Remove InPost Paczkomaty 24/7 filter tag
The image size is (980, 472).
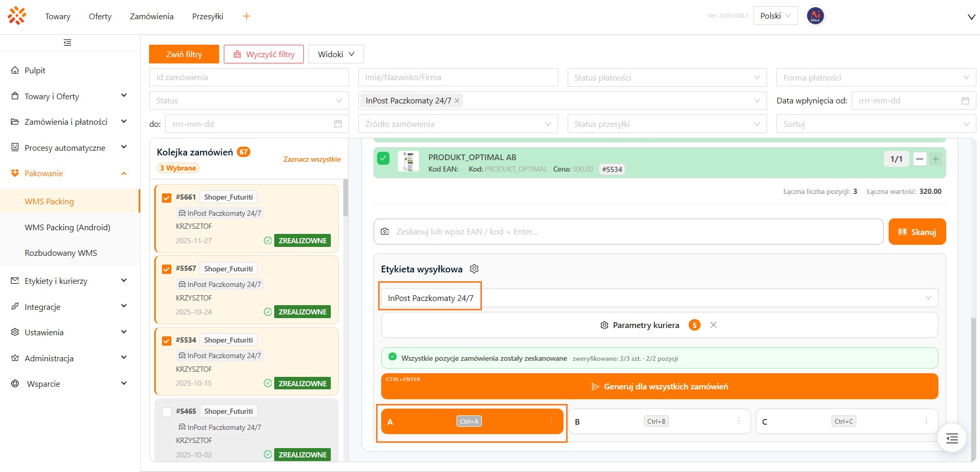pyautogui.click(x=457, y=101)
